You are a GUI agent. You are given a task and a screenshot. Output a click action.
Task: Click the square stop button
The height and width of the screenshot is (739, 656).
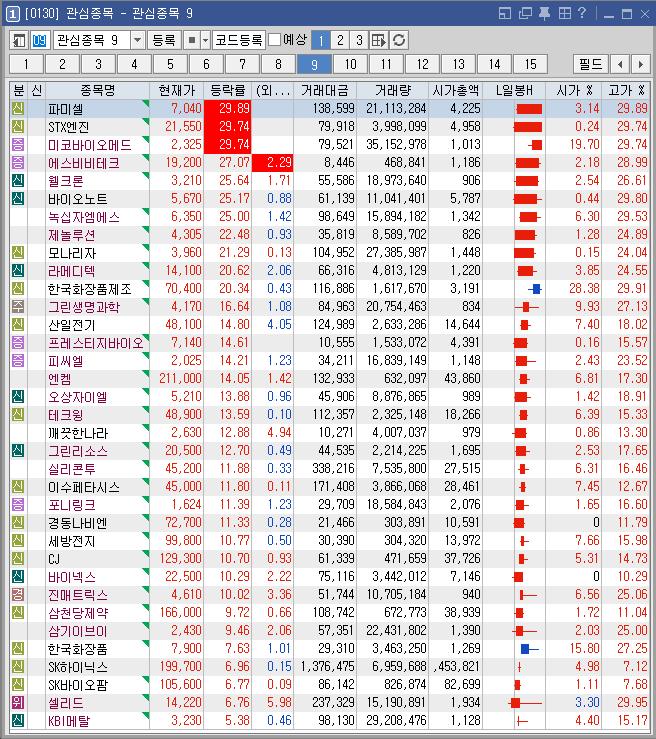pyautogui.click(x=192, y=40)
